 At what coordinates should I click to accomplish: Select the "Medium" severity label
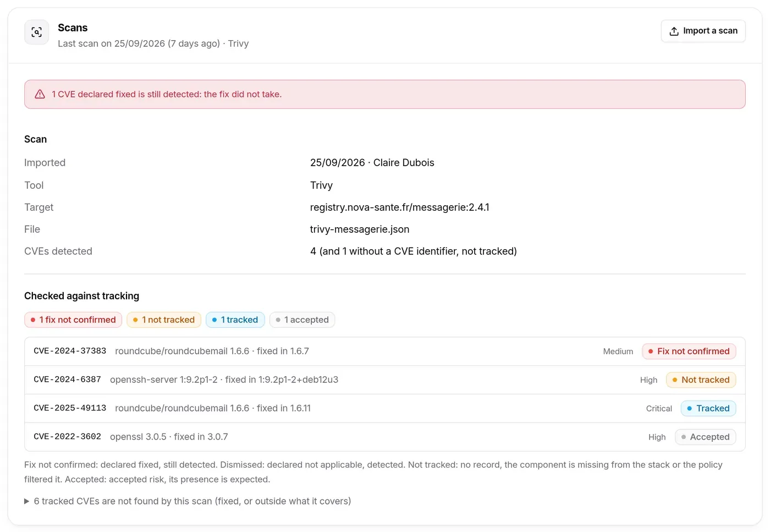tap(618, 352)
